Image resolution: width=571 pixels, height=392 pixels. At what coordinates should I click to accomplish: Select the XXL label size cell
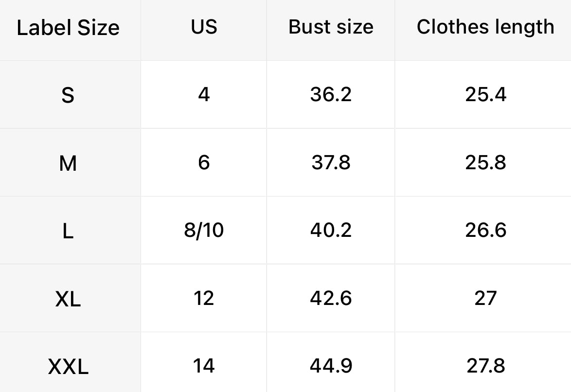pyautogui.click(x=68, y=367)
